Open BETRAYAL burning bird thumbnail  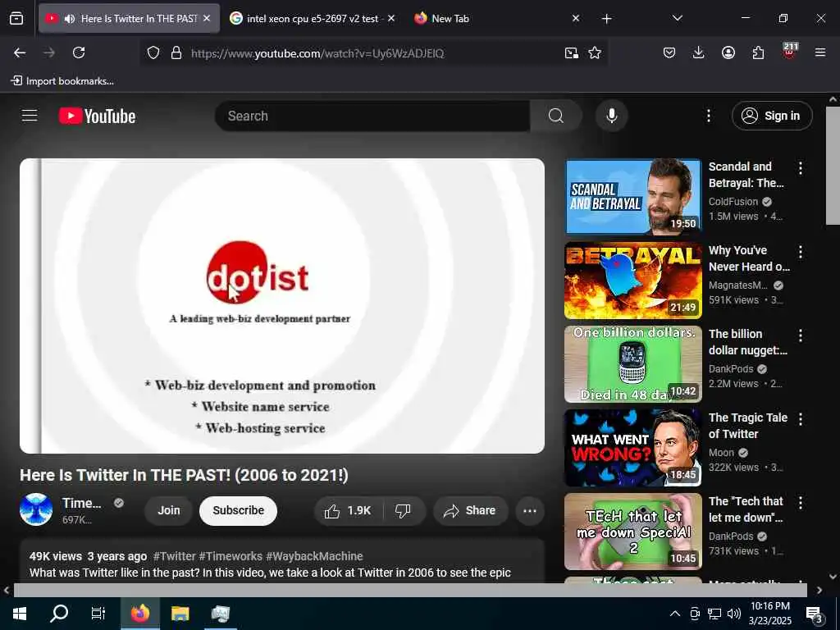pyautogui.click(x=632, y=281)
